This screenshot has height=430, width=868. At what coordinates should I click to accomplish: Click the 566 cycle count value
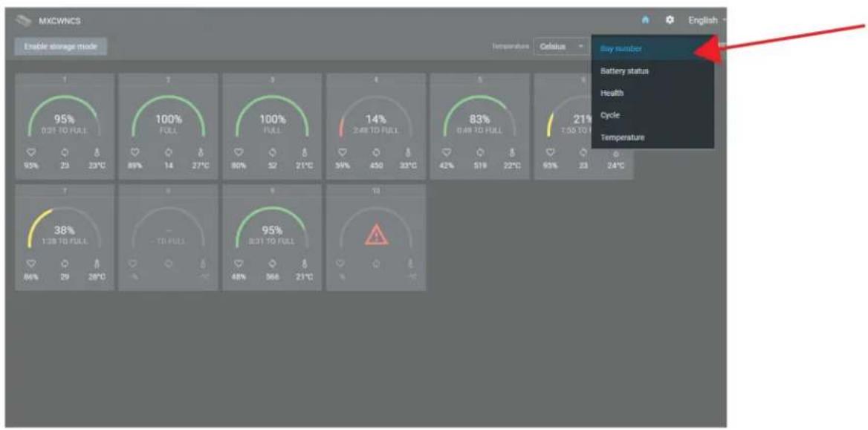click(272, 277)
